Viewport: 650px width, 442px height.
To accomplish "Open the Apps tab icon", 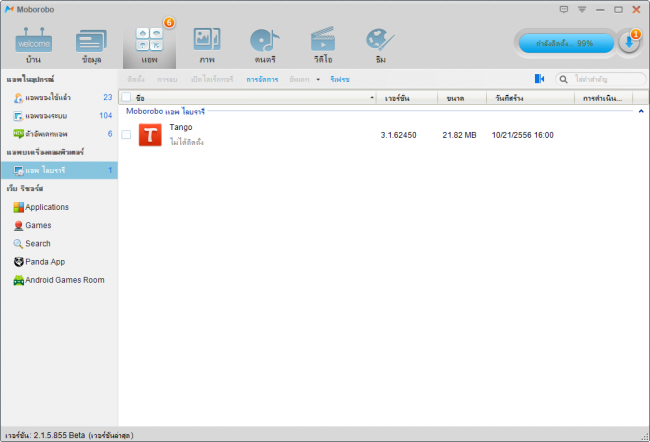I will [149, 39].
